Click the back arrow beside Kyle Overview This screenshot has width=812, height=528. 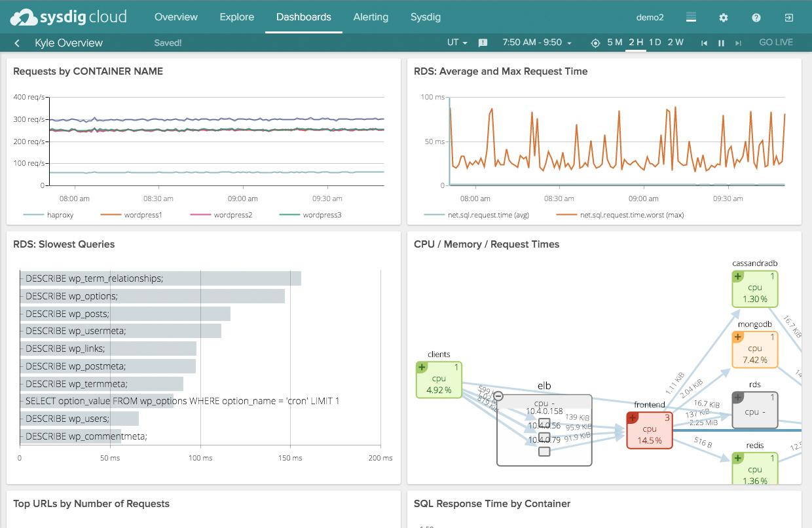[17, 43]
